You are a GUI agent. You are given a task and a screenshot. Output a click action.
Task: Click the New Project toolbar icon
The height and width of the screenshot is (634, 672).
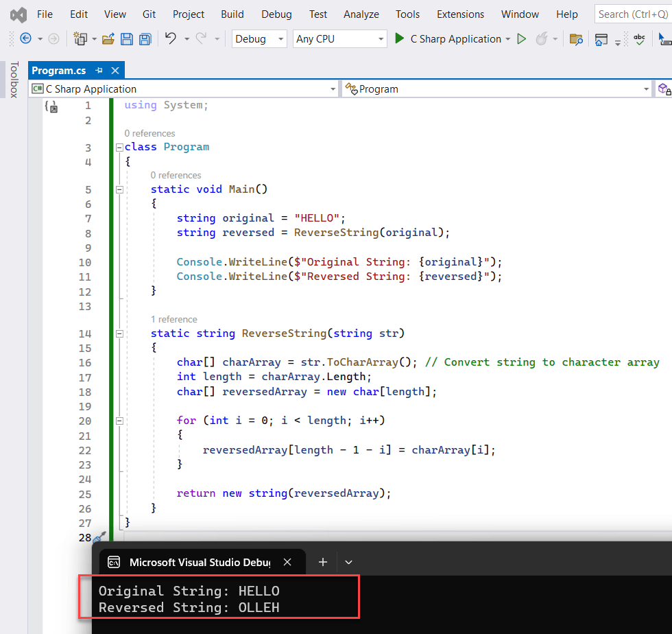pos(80,39)
